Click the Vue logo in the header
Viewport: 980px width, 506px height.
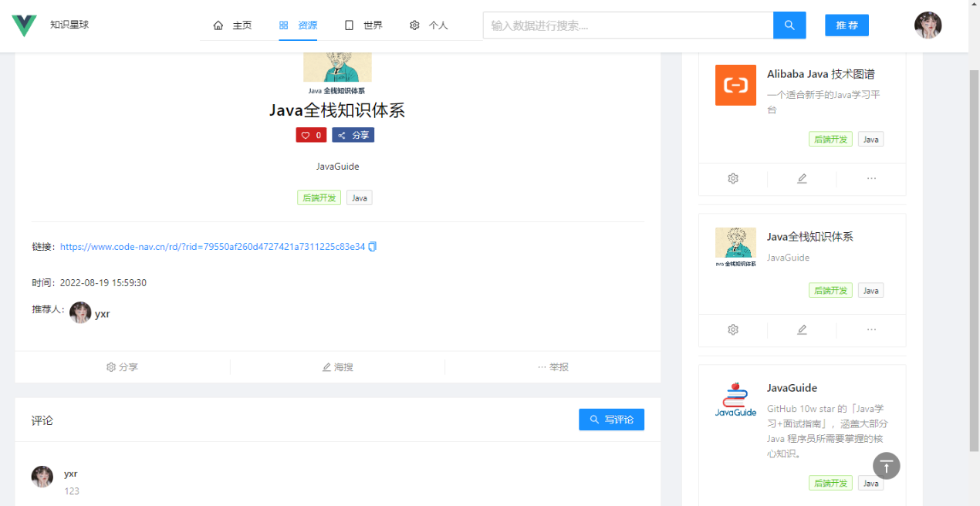[x=24, y=25]
